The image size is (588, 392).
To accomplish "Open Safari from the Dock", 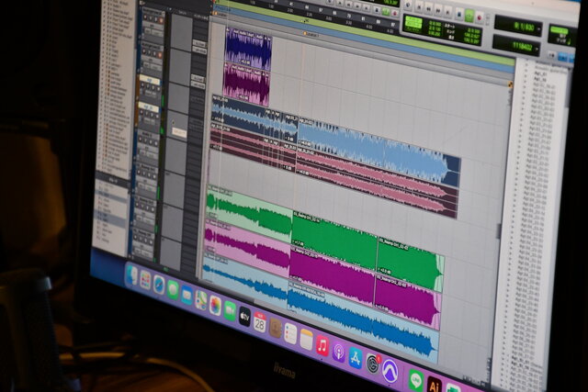I will pos(159,284).
